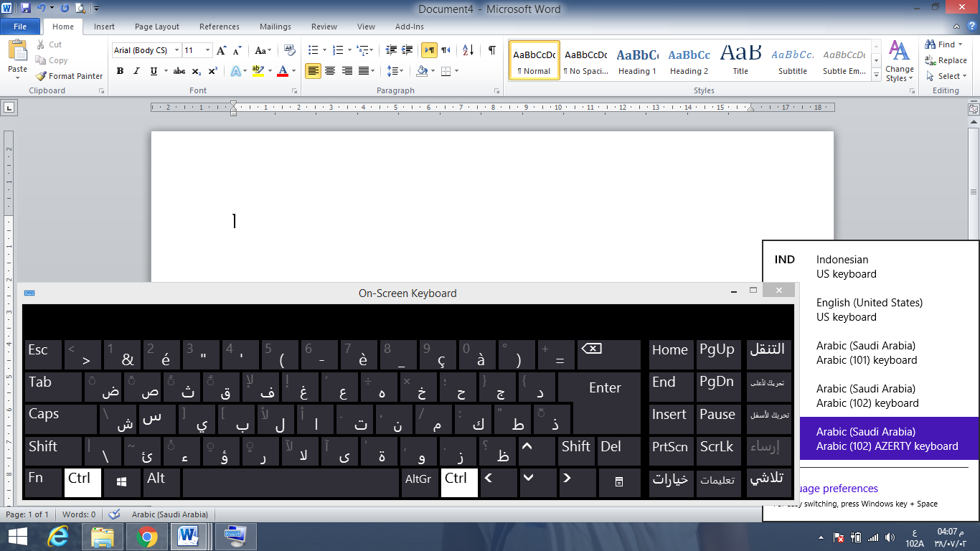The image size is (980, 551).
Task: Switch to the Insert ribbon tab
Action: (x=104, y=27)
